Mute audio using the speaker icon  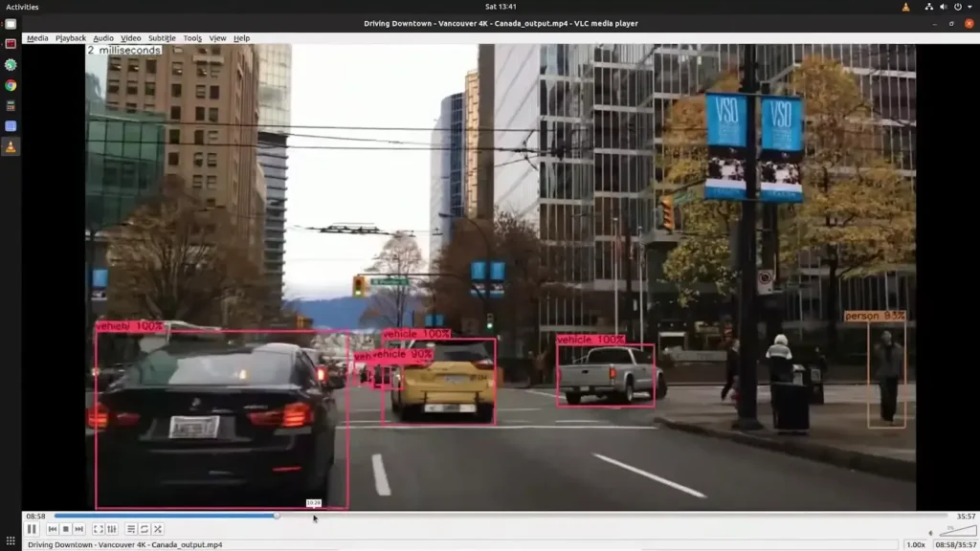pyautogui.click(x=930, y=533)
